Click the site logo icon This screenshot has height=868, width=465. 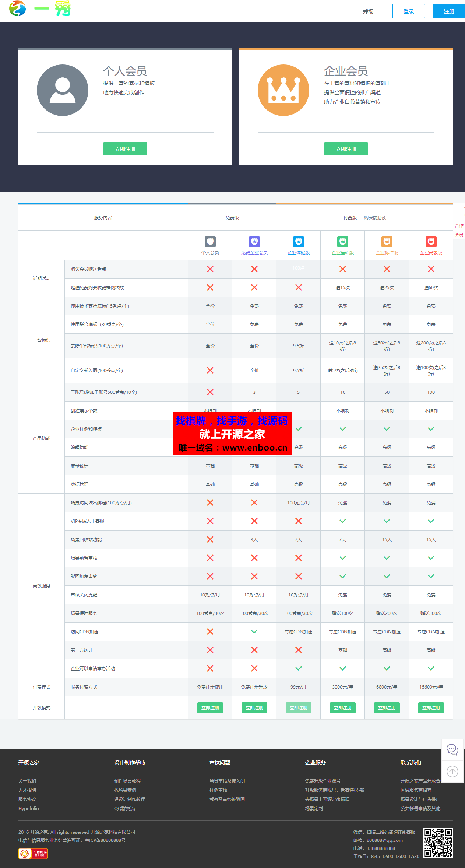(x=18, y=8)
